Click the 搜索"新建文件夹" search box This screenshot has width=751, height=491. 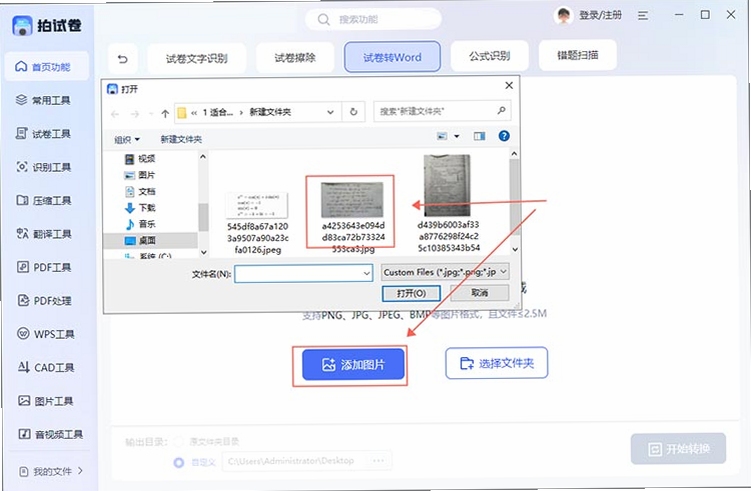click(442, 111)
